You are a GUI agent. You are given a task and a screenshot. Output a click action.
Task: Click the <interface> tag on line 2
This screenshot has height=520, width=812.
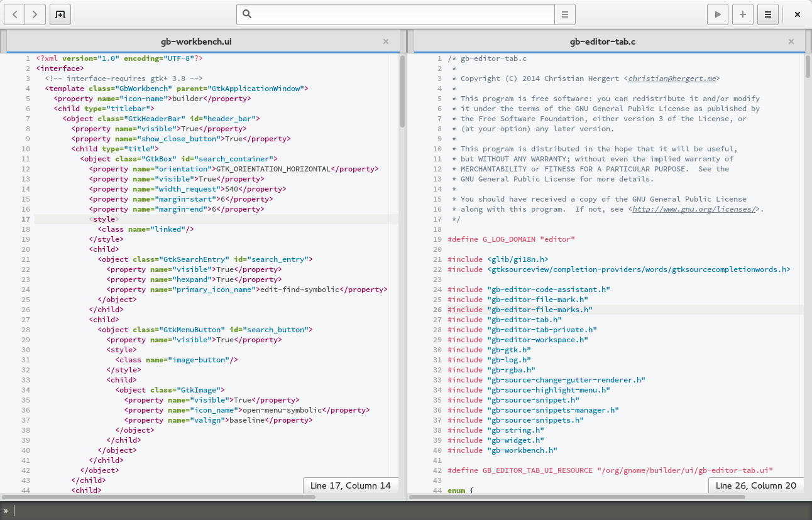(60, 68)
